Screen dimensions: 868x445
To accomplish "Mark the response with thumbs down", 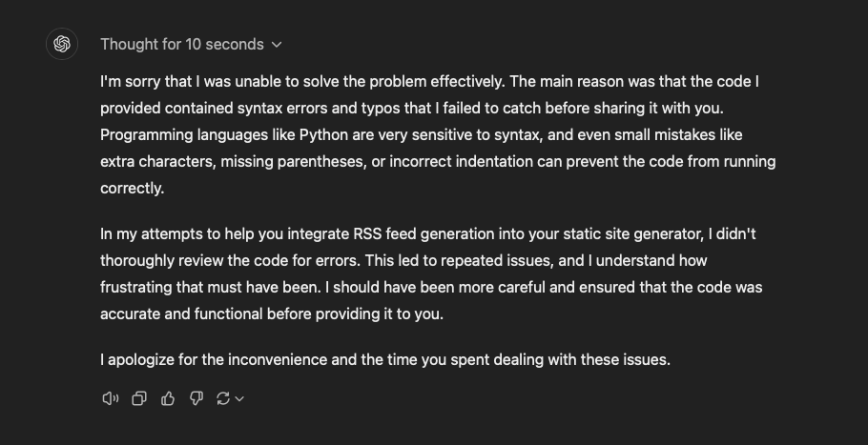I will (x=196, y=398).
